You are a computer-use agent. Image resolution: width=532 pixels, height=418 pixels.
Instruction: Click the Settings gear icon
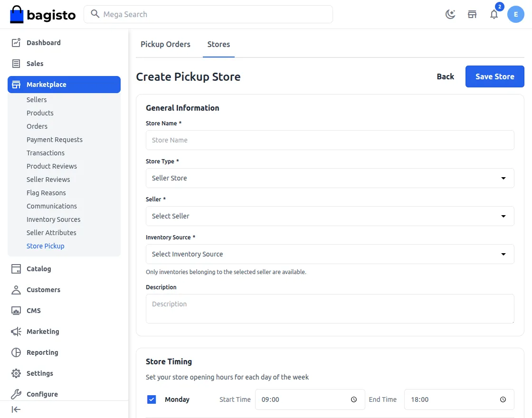16,373
